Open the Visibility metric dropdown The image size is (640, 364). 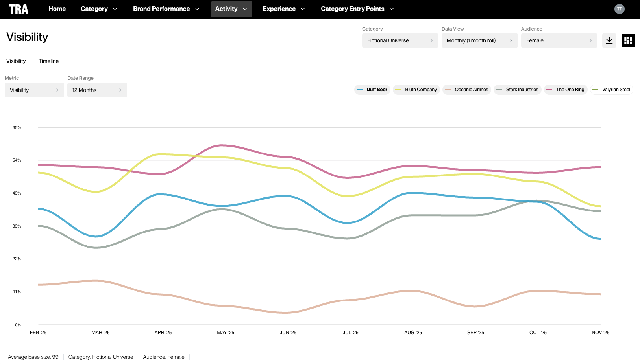(x=34, y=90)
